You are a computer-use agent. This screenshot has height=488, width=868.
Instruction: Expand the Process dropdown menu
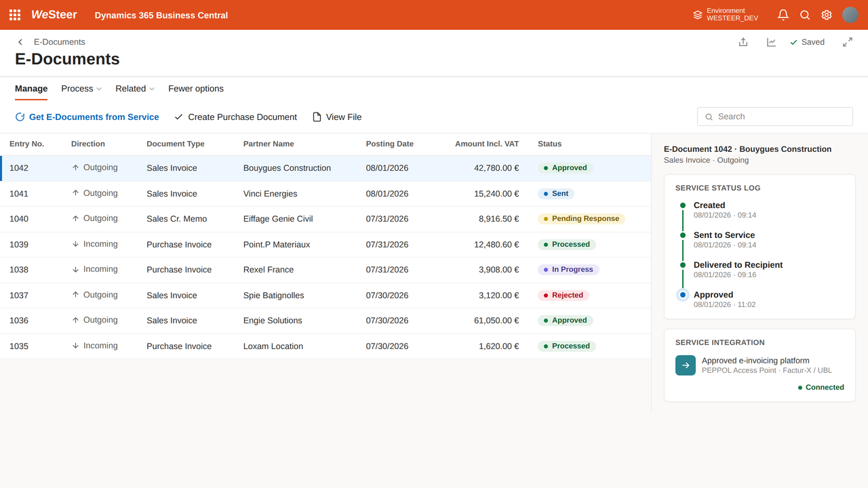point(81,89)
